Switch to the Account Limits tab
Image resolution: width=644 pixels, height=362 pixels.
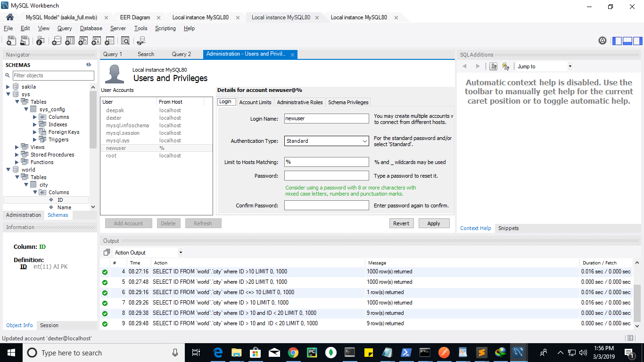pos(255,102)
